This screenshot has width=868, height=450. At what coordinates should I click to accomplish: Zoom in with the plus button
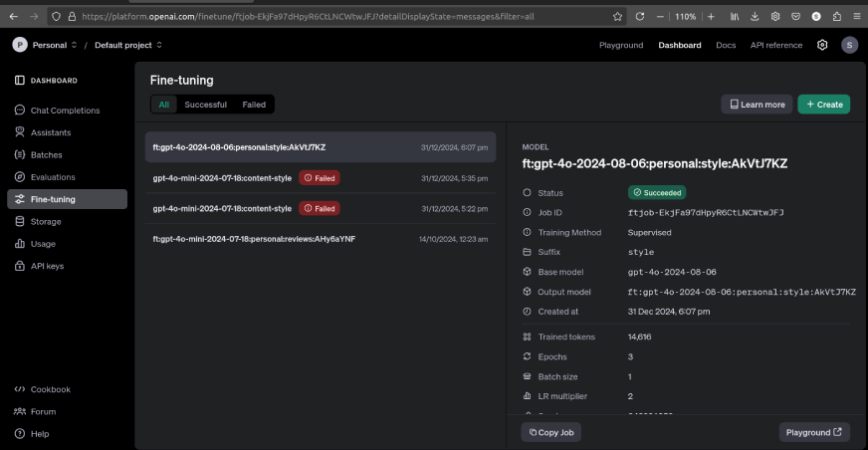(711, 17)
